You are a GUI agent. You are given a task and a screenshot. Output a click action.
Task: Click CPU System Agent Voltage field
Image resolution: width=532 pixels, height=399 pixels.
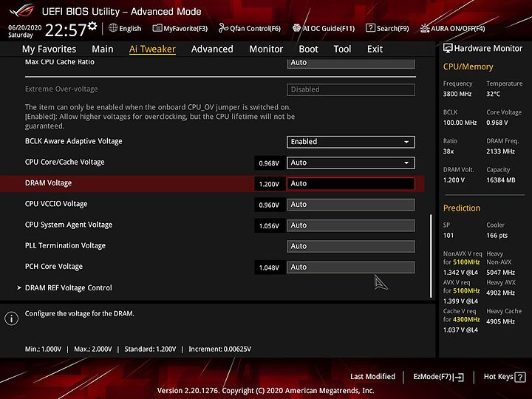click(x=350, y=225)
